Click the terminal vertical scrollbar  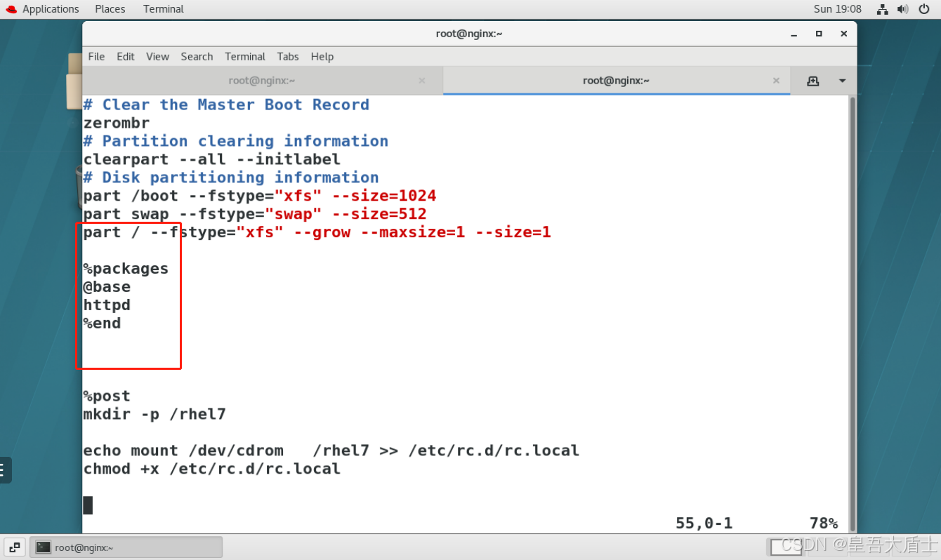853,314
